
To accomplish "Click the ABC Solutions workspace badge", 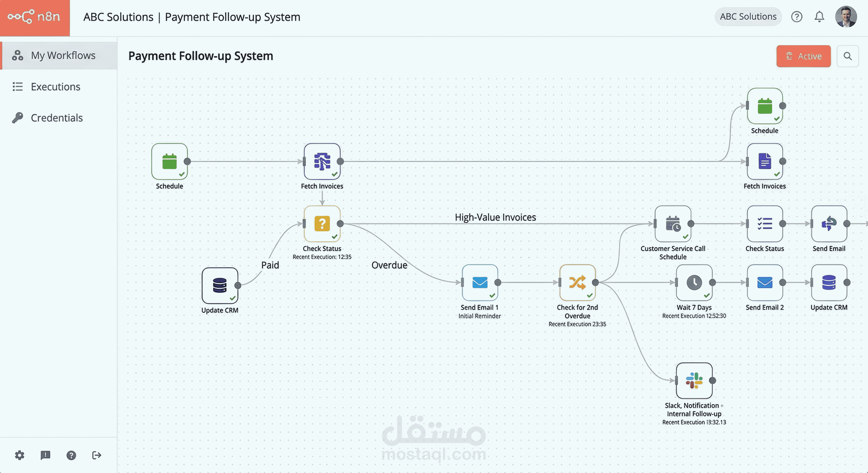I will (x=748, y=17).
